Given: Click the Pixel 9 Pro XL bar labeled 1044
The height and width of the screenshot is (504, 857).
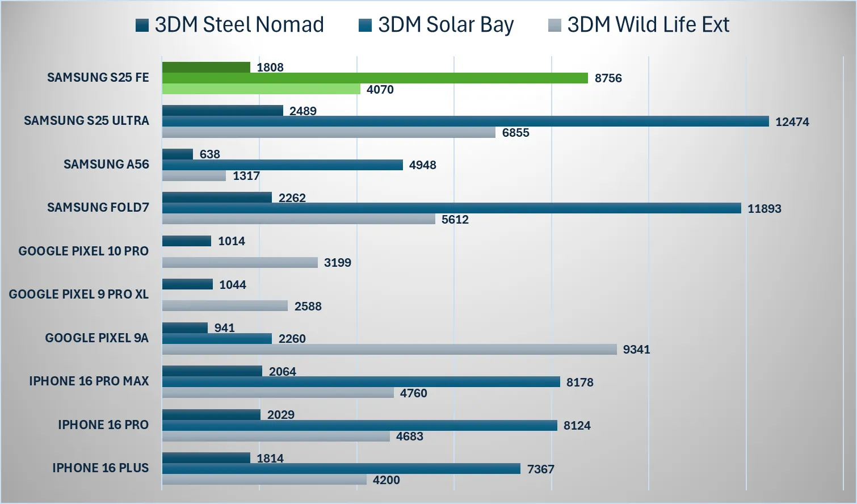Looking at the screenshot, I should click(187, 284).
